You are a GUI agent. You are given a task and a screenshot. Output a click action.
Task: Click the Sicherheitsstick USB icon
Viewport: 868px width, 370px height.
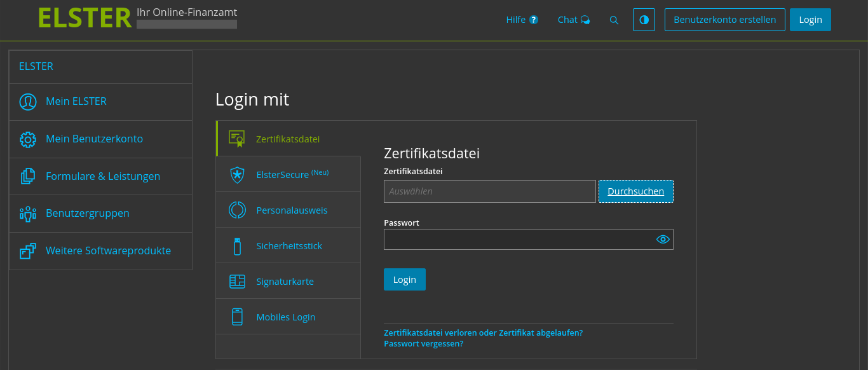(x=237, y=246)
